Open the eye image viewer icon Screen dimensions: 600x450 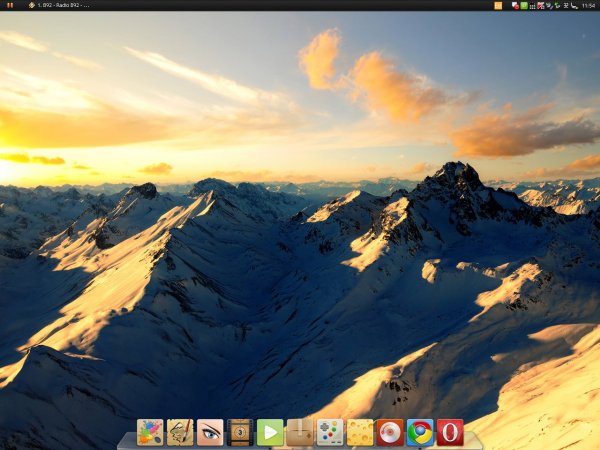pos(210,432)
